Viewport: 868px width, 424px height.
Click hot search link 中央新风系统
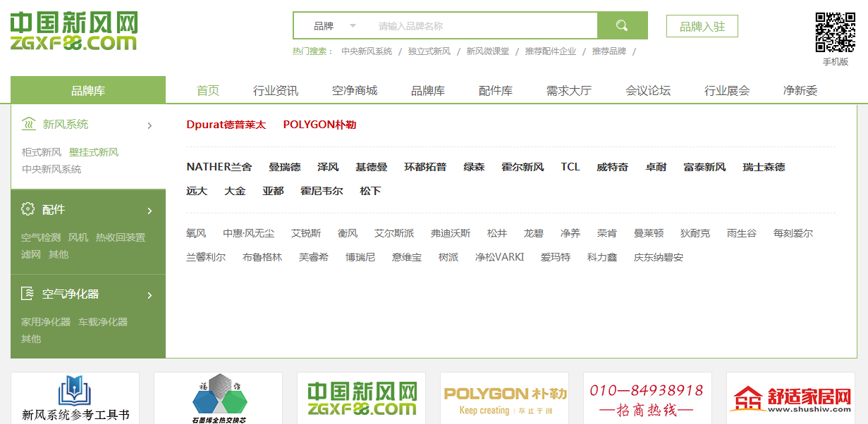coord(367,51)
